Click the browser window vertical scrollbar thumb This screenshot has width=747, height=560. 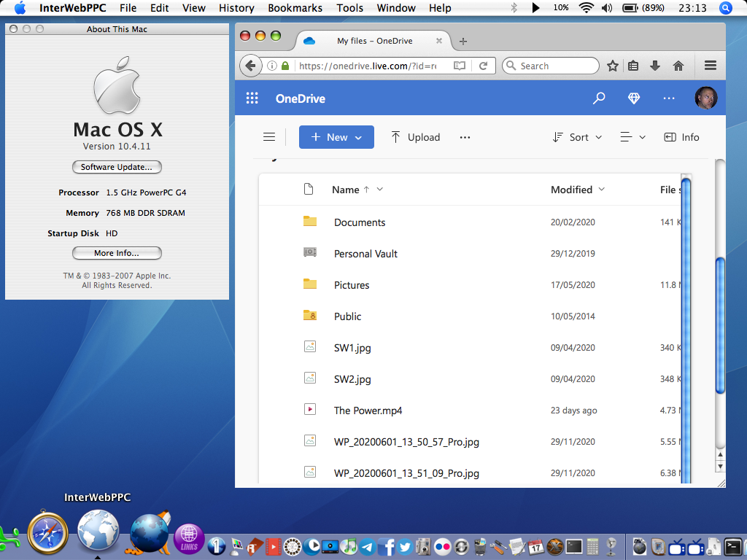point(720,325)
